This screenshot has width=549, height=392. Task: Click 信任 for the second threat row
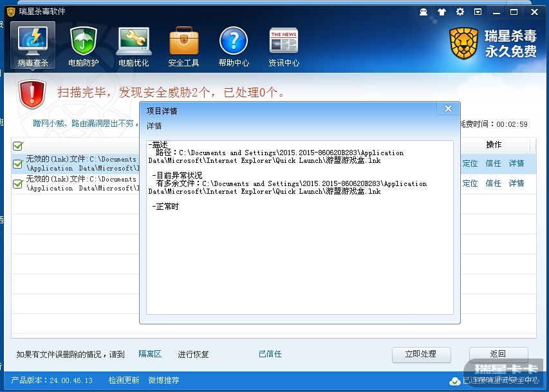coord(493,183)
